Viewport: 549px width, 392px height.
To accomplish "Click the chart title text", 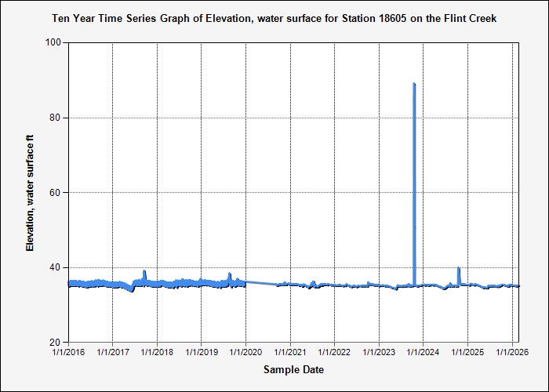I will coord(274,17).
